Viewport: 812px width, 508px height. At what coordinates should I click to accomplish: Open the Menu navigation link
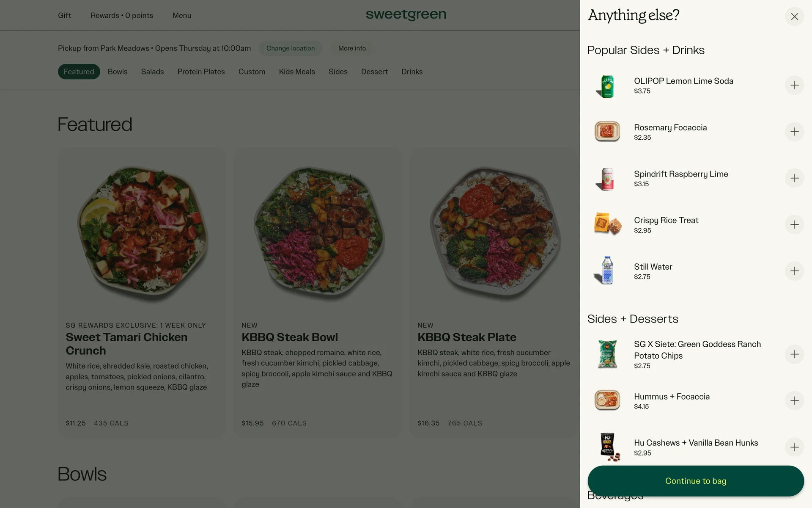click(x=182, y=16)
